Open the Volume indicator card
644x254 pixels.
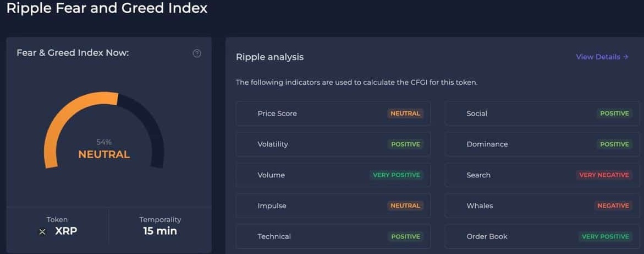tap(333, 175)
